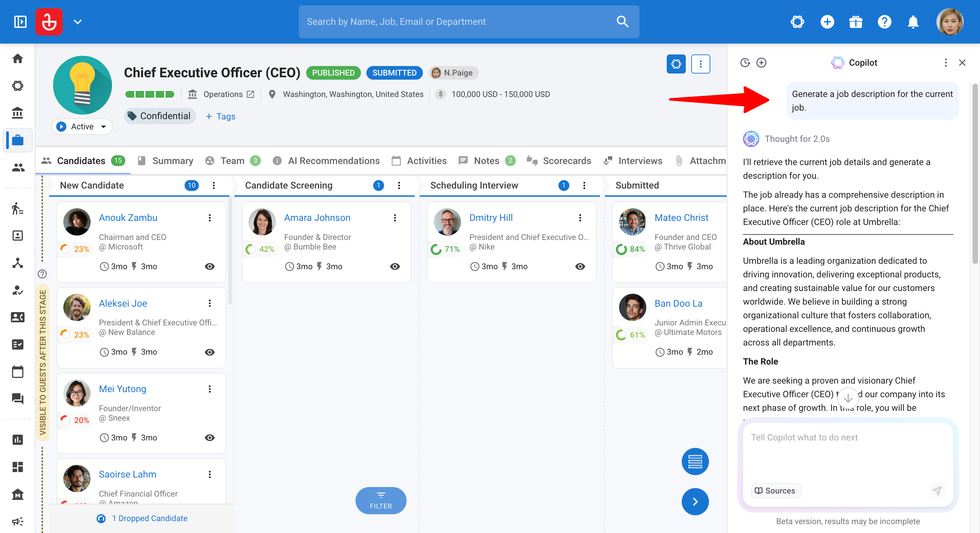This screenshot has height=533, width=980.
Task: Toggle the eye icon on Dmitry Hill's card
Action: coord(580,266)
